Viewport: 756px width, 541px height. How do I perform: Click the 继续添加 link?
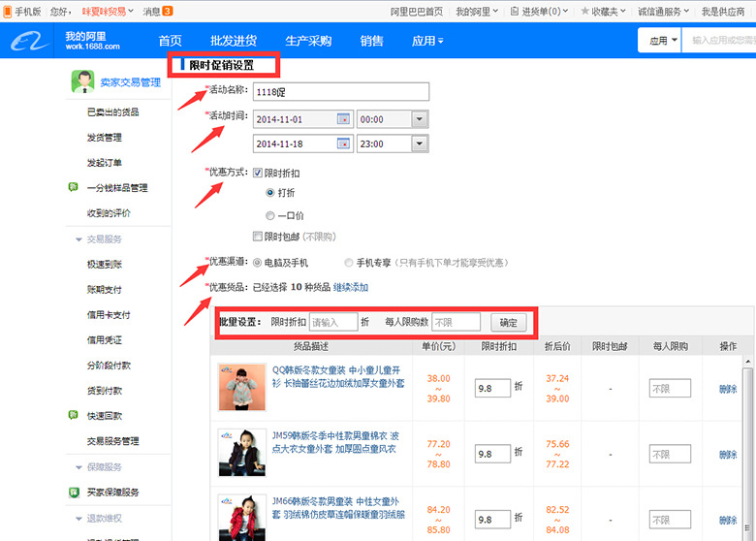click(351, 287)
